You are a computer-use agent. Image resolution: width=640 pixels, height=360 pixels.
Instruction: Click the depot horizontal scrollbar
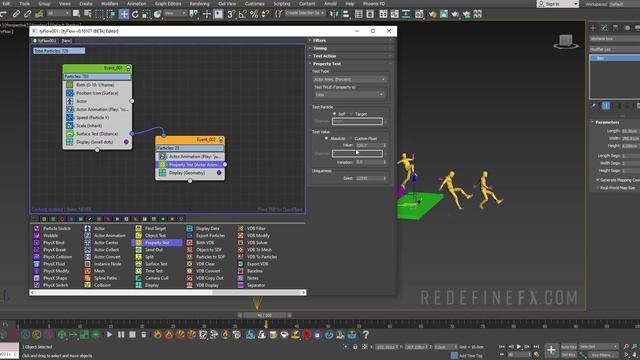[x=168, y=293]
